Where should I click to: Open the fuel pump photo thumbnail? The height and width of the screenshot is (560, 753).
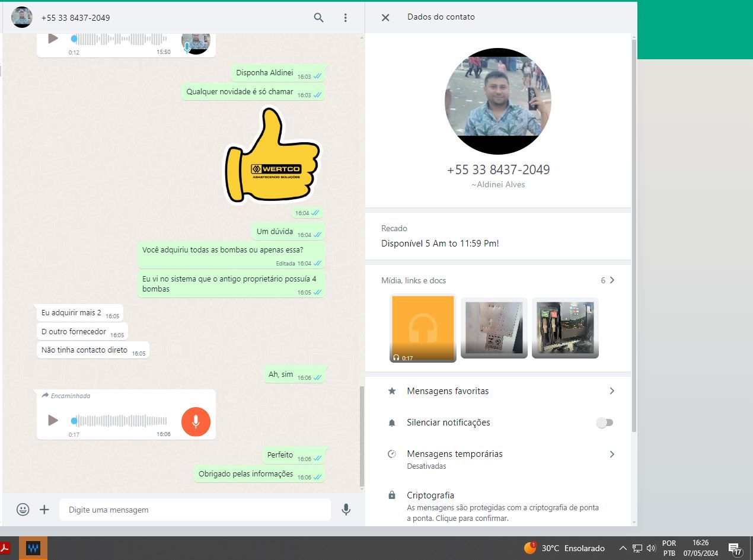[x=565, y=328]
